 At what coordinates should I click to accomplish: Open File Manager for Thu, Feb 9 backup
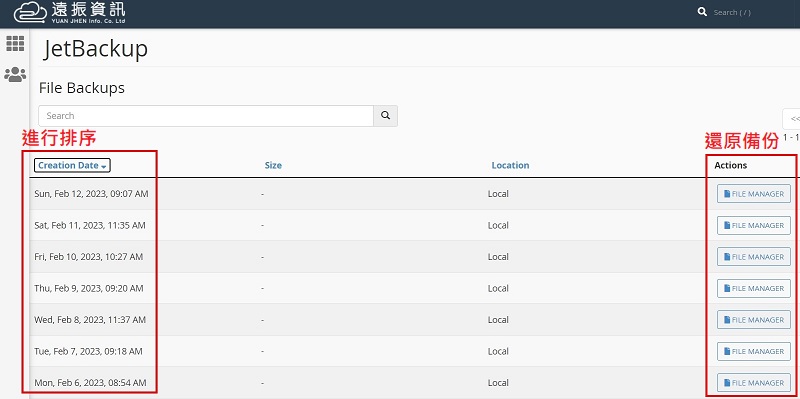point(754,288)
